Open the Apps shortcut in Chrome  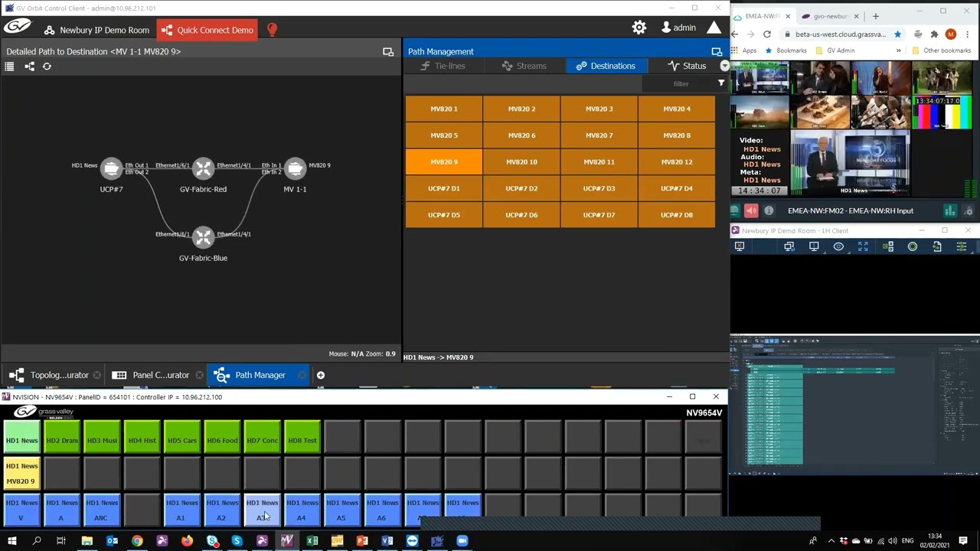coord(743,51)
